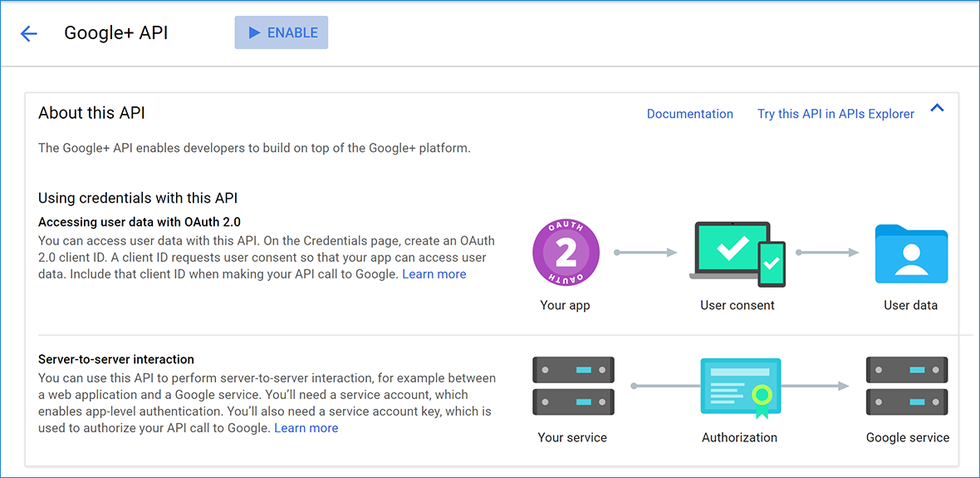The height and width of the screenshot is (478, 980).
Task: Open the Documentation link
Action: (x=689, y=114)
